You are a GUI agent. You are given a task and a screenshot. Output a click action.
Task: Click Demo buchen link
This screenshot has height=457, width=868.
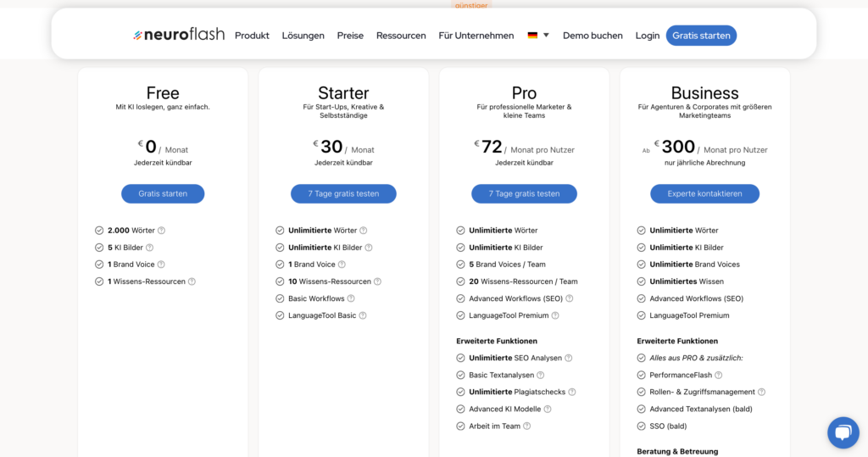593,36
